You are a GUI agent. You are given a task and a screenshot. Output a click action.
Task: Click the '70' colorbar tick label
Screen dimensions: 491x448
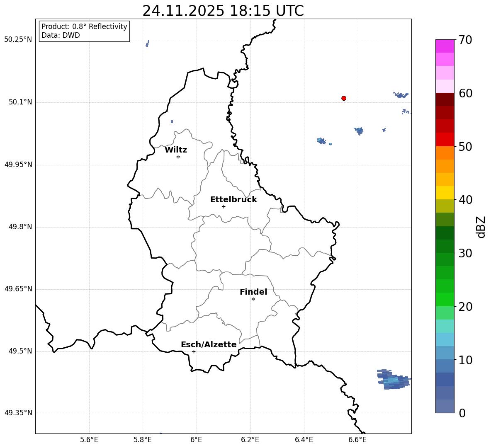click(x=465, y=40)
